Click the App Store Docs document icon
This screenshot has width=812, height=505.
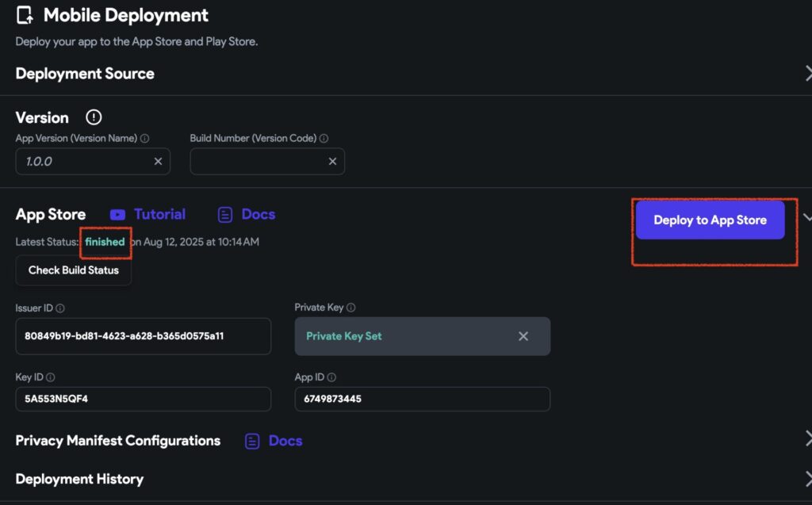(x=224, y=214)
